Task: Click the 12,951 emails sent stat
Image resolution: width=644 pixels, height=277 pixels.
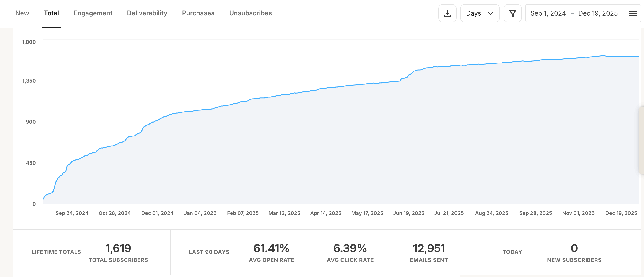Action: tap(429, 248)
